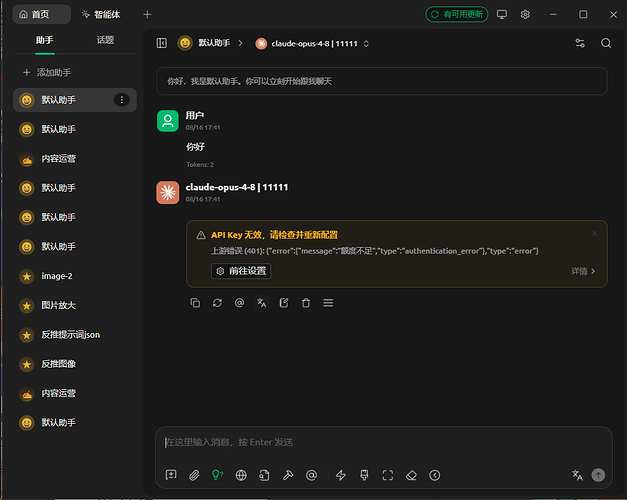
Task: Switch to the 首页 tab
Action: 41,14
